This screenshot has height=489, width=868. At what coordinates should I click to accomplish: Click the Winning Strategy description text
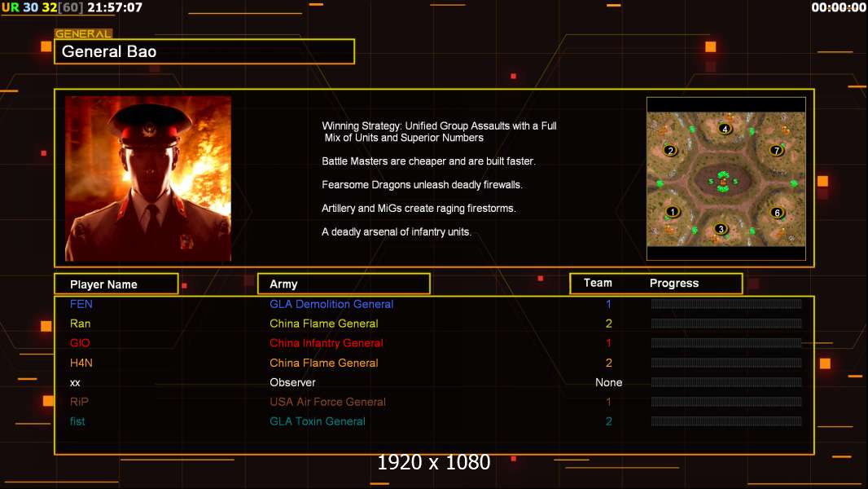tap(439, 132)
